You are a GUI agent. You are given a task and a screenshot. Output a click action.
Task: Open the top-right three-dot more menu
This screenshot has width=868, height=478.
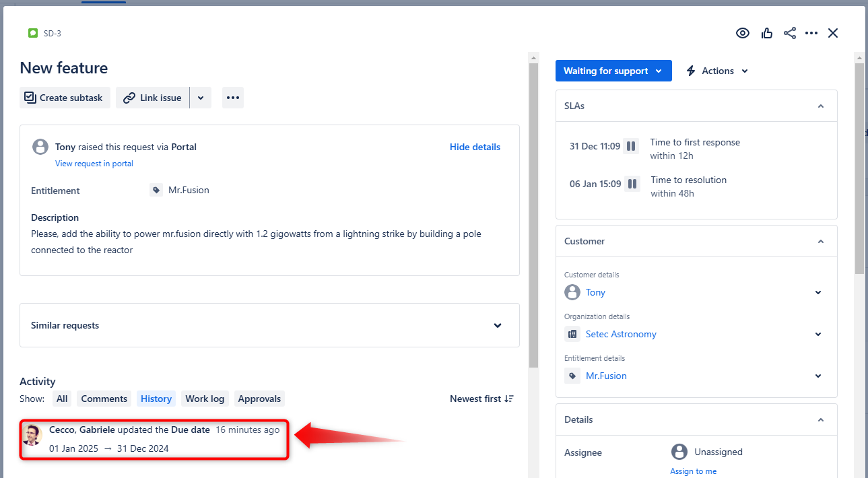(x=811, y=33)
